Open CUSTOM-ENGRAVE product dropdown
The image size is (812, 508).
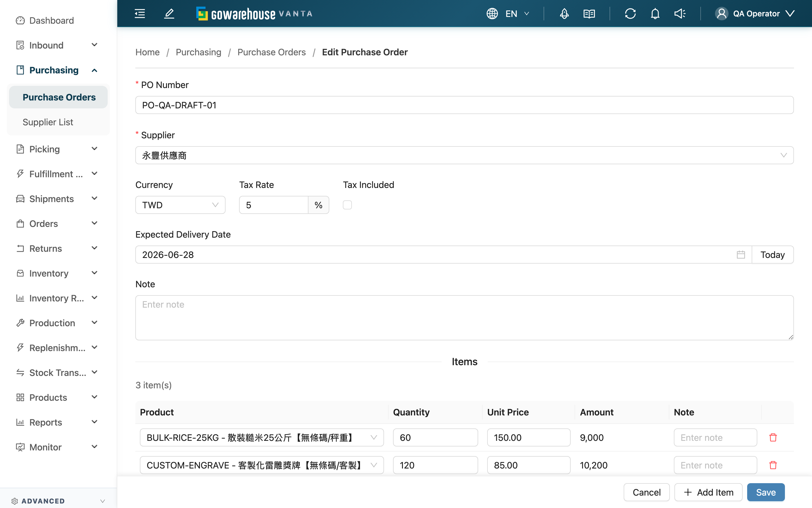click(x=262, y=465)
